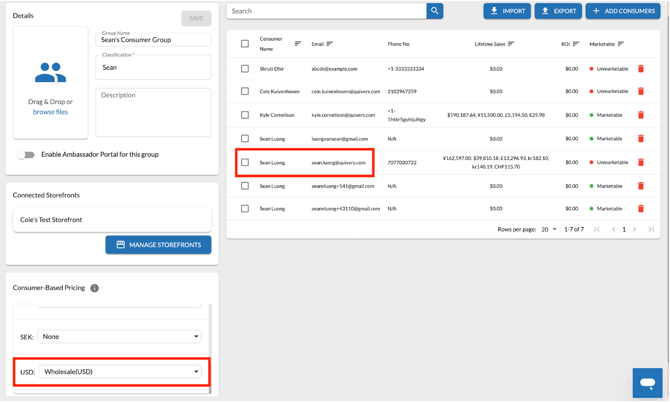Open the chat widget bubble icon
The height and width of the screenshot is (403, 670).
pos(647,383)
